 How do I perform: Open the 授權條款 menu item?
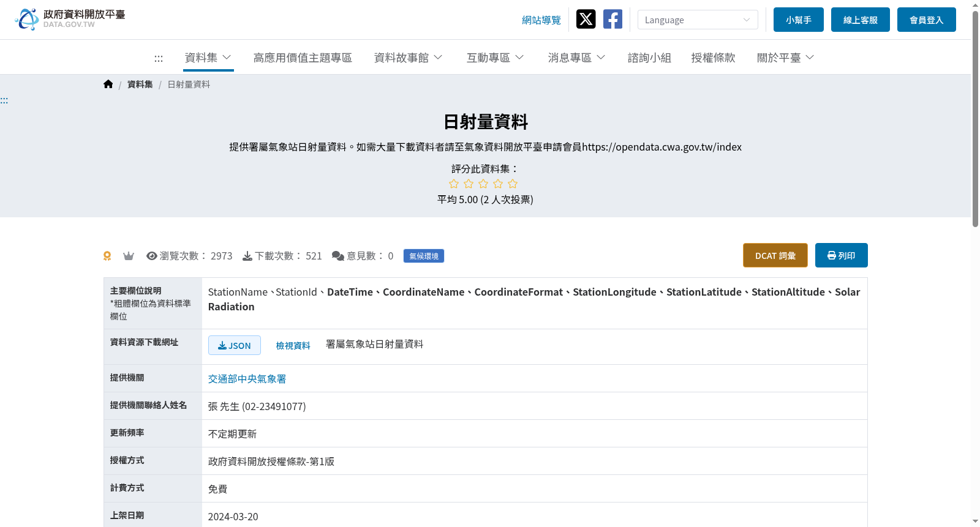pos(713,58)
